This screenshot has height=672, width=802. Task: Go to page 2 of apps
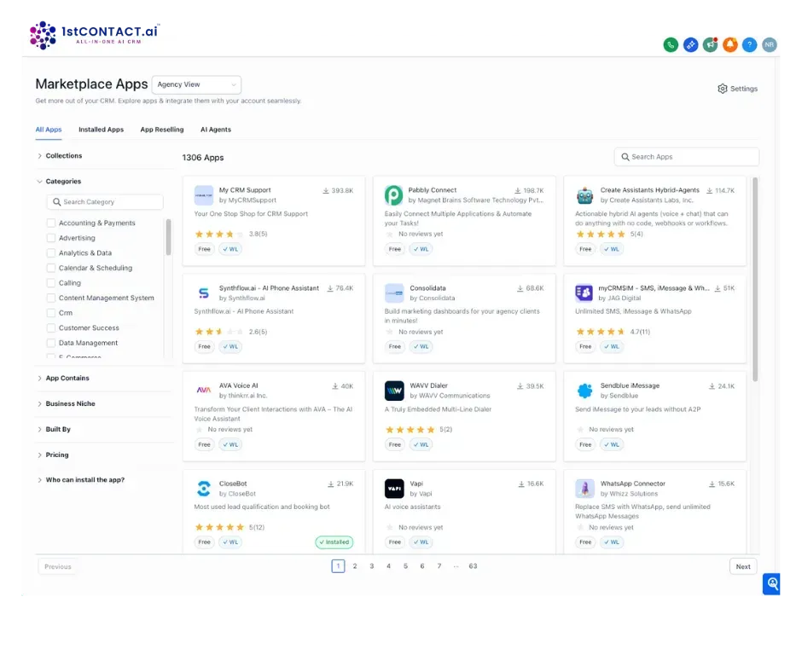(354, 566)
